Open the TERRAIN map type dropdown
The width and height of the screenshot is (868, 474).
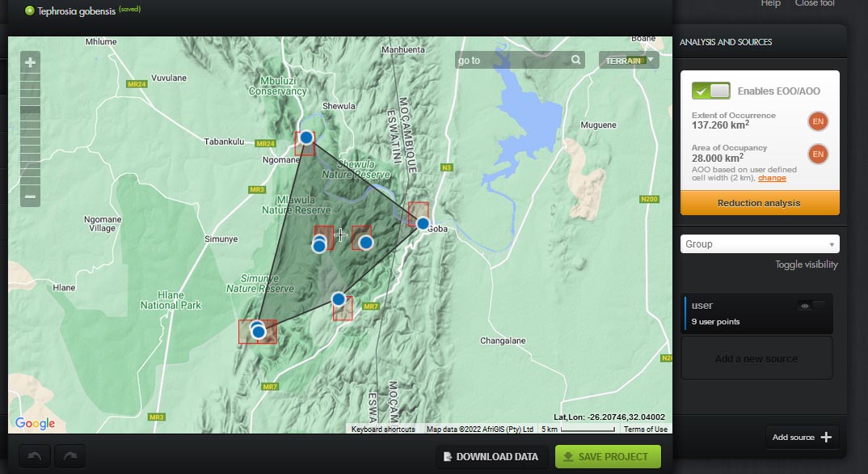point(629,61)
